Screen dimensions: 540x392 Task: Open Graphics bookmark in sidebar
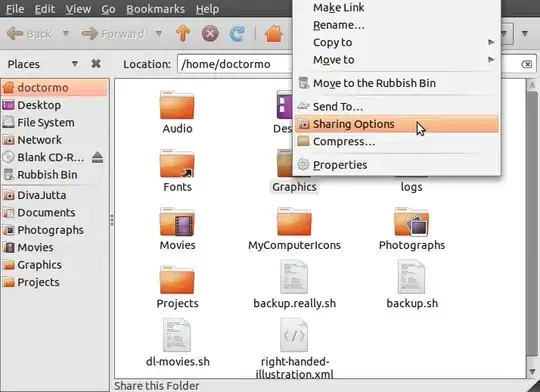point(54,265)
